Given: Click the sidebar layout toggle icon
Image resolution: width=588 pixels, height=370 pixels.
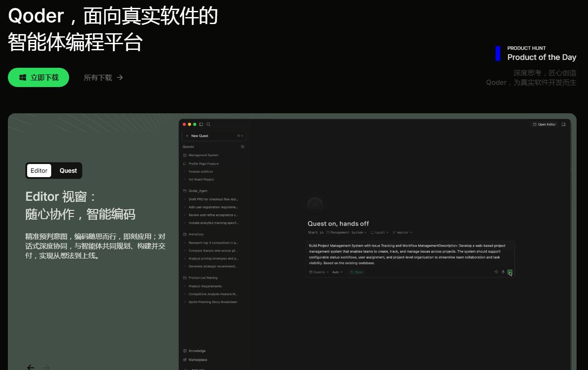Looking at the screenshot, I should point(201,125).
